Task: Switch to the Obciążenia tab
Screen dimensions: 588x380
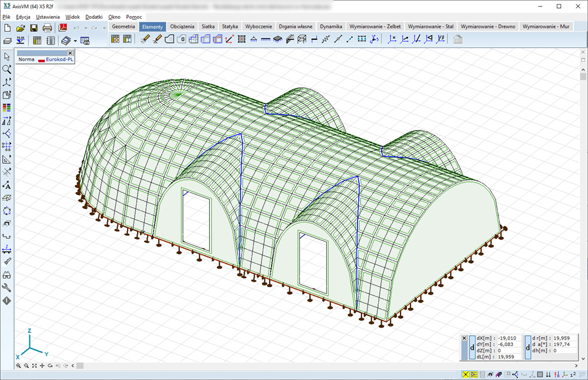Action: tap(182, 27)
